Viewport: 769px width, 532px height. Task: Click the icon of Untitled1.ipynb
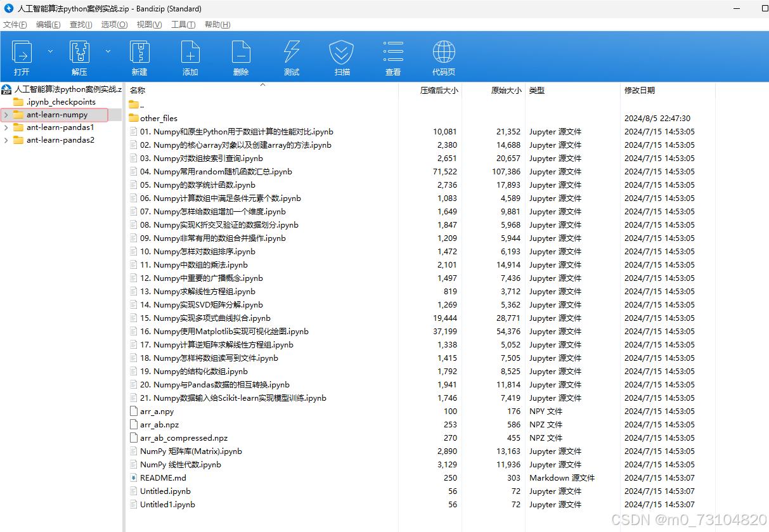pos(133,505)
